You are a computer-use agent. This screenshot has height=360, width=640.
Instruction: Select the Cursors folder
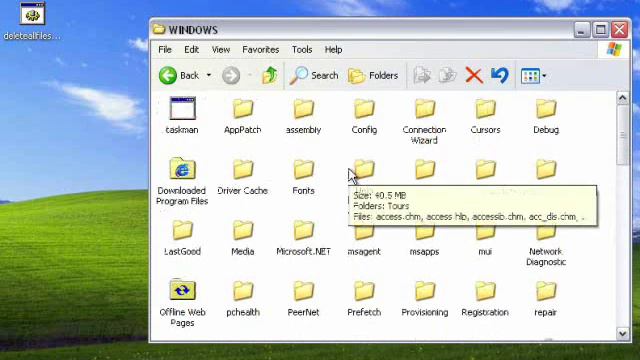(485, 116)
